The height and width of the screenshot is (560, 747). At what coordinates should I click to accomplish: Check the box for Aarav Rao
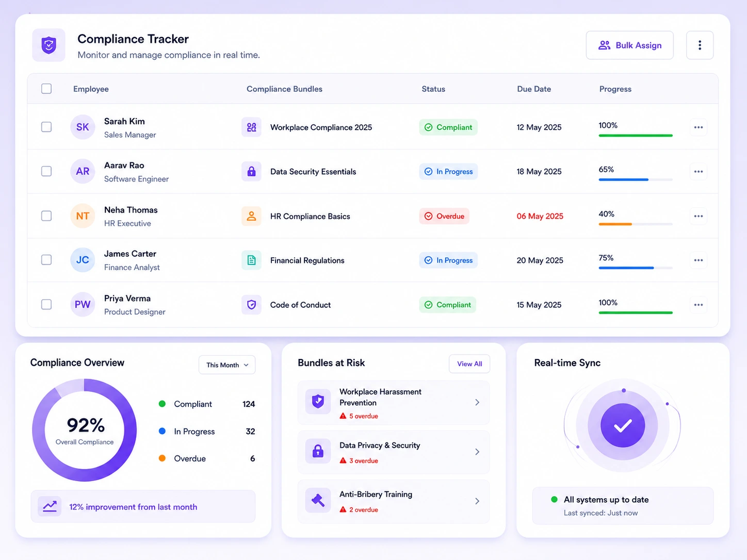click(x=46, y=171)
